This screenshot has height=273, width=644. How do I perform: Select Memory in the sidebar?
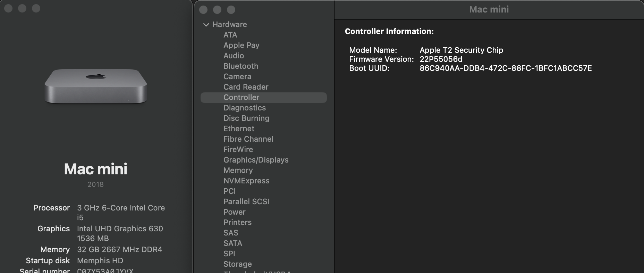click(x=238, y=170)
